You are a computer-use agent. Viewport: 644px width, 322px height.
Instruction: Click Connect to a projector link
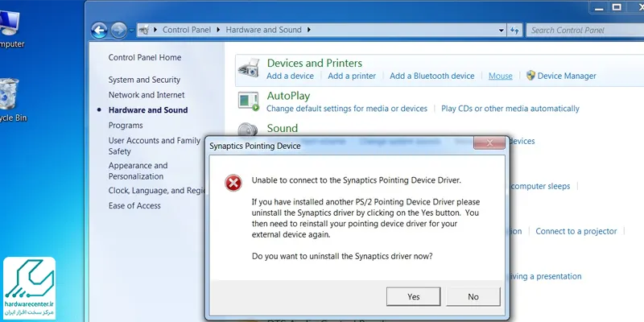[x=576, y=231]
